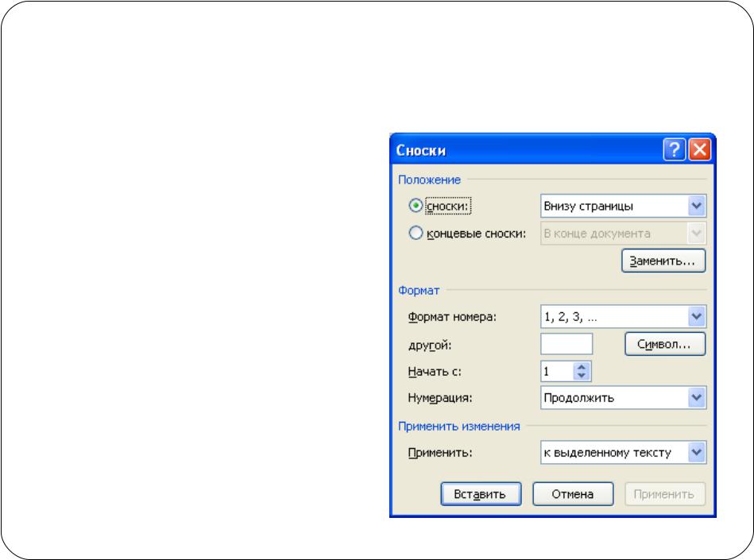Click in the другой custom mark field
This screenshot has width=754, height=560.
566,344
